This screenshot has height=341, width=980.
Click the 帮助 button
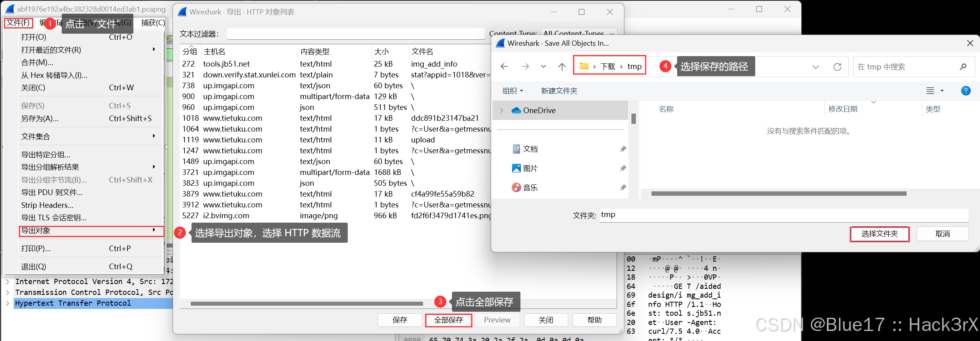[x=595, y=320]
